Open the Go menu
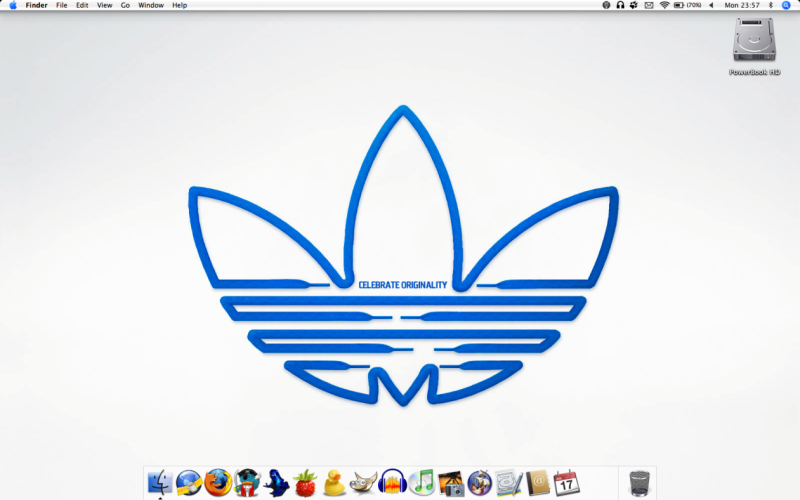This screenshot has width=800, height=500. [x=125, y=5]
